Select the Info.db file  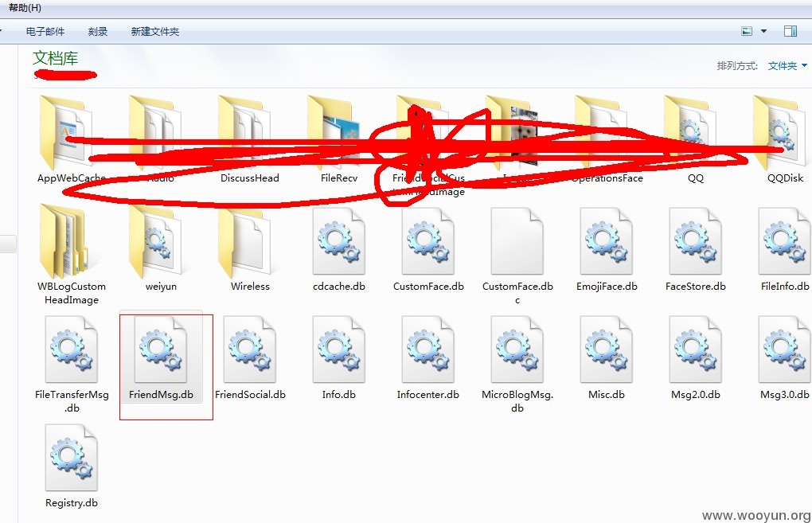coord(339,359)
